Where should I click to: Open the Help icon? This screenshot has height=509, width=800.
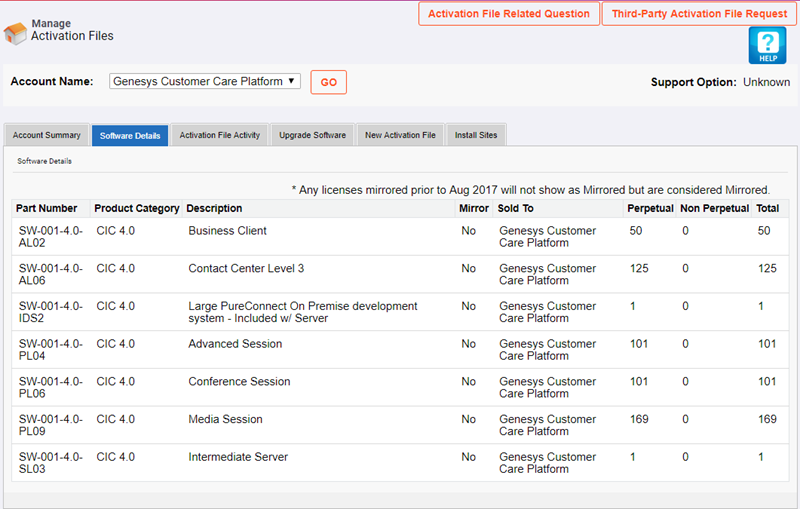pyautogui.click(x=767, y=46)
